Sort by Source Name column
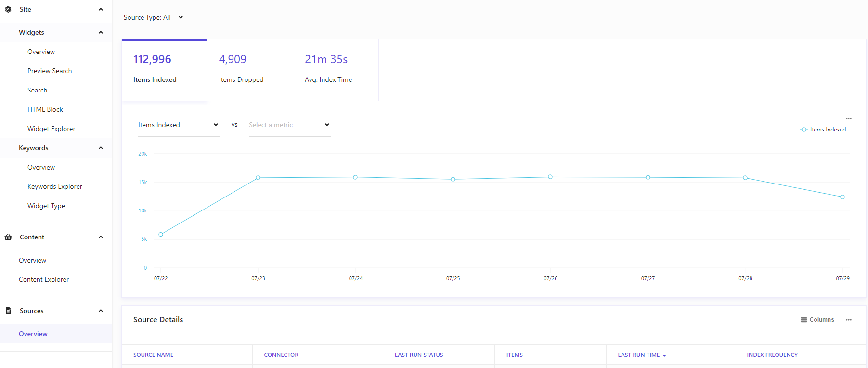Viewport: 868px width, 368px height. [153, 355]
